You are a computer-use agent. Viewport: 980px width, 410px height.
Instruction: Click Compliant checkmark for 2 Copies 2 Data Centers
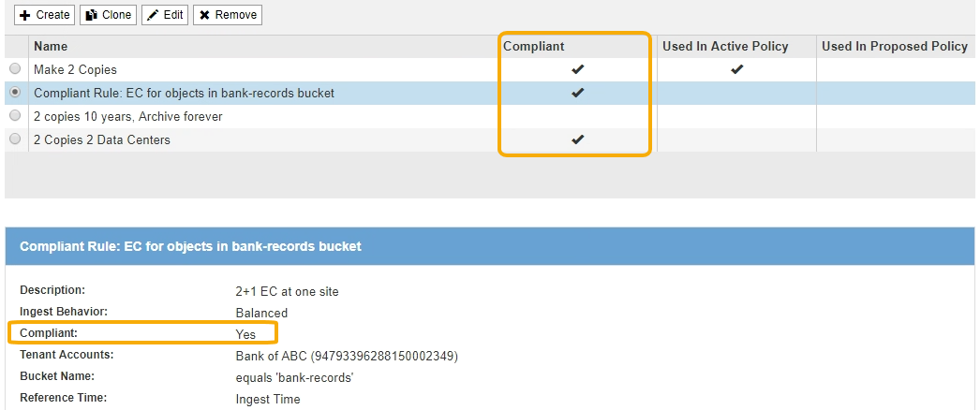coord(577,139)
